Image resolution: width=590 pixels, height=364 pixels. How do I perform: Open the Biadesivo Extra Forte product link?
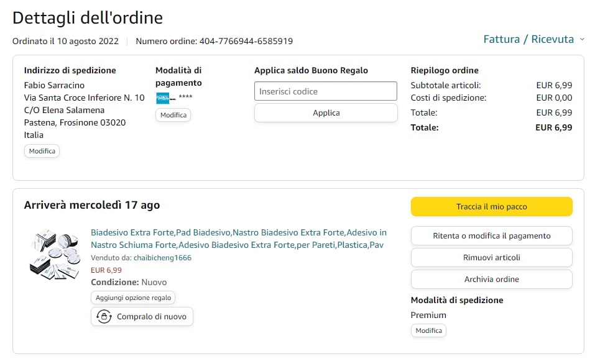238,239
